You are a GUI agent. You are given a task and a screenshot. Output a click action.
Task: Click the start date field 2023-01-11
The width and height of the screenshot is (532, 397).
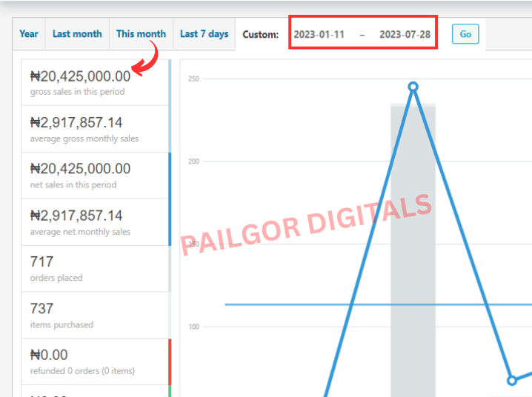(x=319, y=35)
